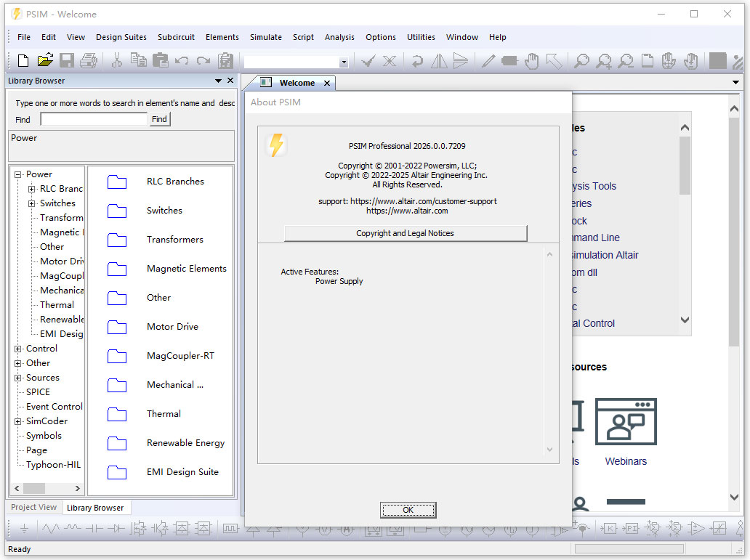Open the toolbar combo box dropdown
The height and width of the screenshot is (560, 750).
[344, 62]
